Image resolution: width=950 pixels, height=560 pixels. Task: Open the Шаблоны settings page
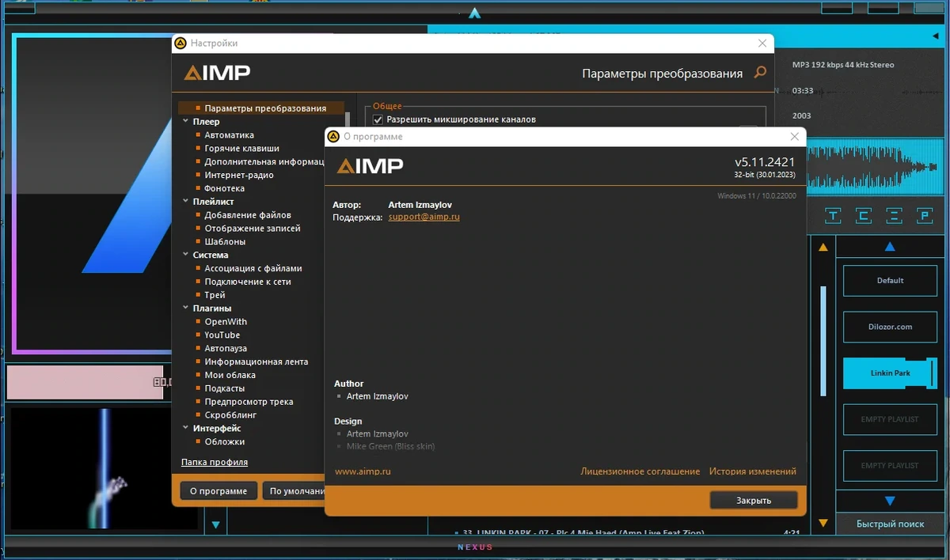(x=225, y=241)
